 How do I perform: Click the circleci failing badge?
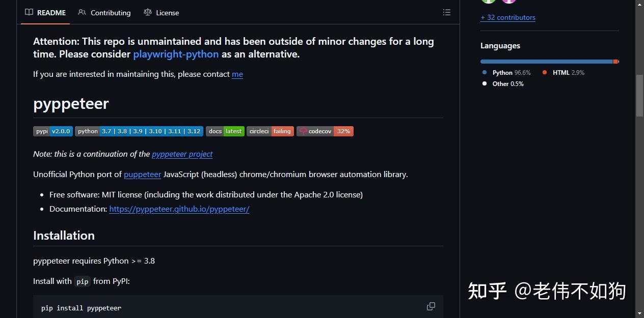(270, 131)
